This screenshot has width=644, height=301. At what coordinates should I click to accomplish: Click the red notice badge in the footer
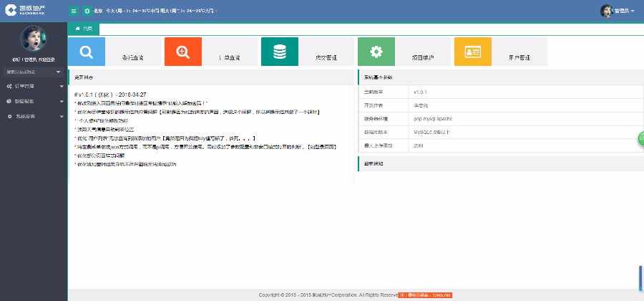(x=425, y=295)
